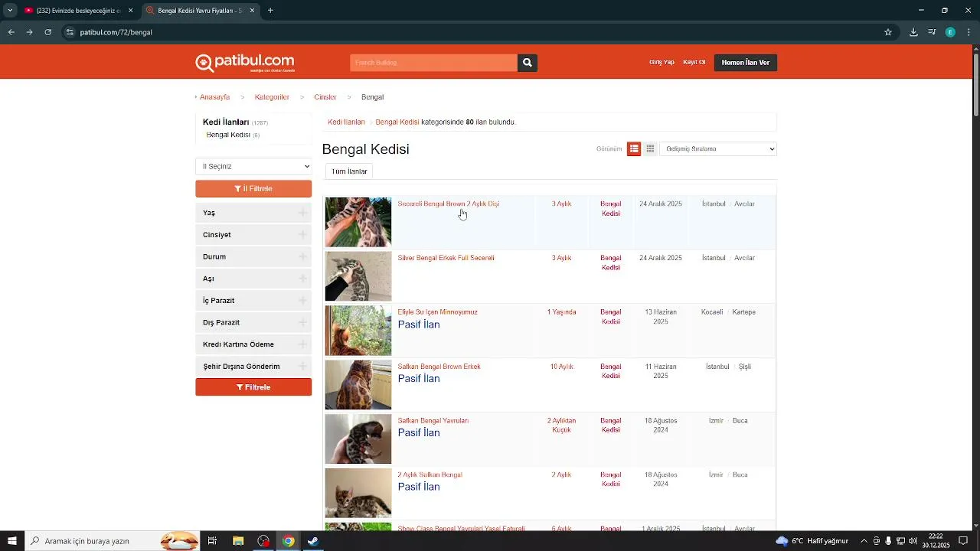Switch to list view icon
The height and width of the screenshot is (551, 980).
(634, 149)
